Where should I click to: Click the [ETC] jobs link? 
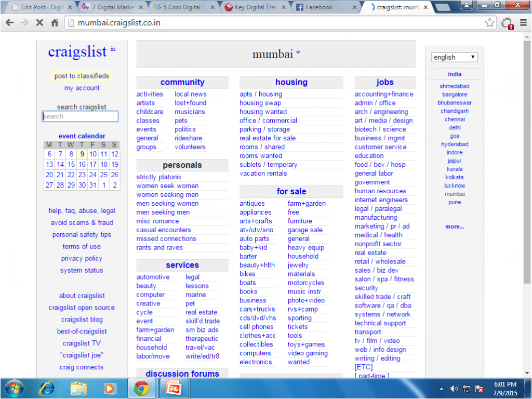[363, 367]
